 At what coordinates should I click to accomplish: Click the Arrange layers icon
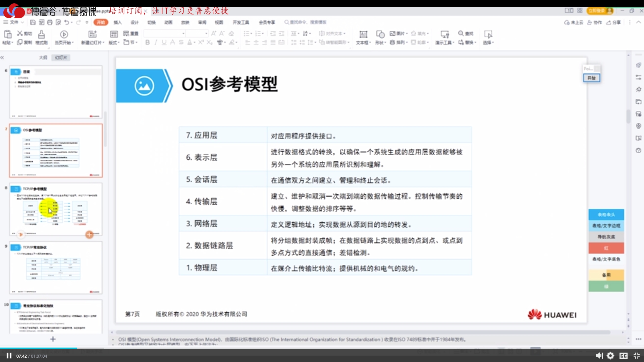pos(392,42)
